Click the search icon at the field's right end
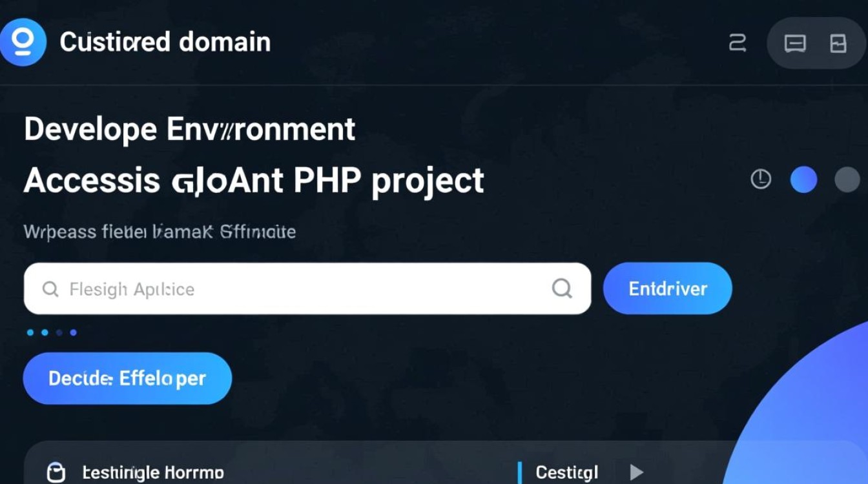Viewport: 868px width, 484px height. click(561, 289)
